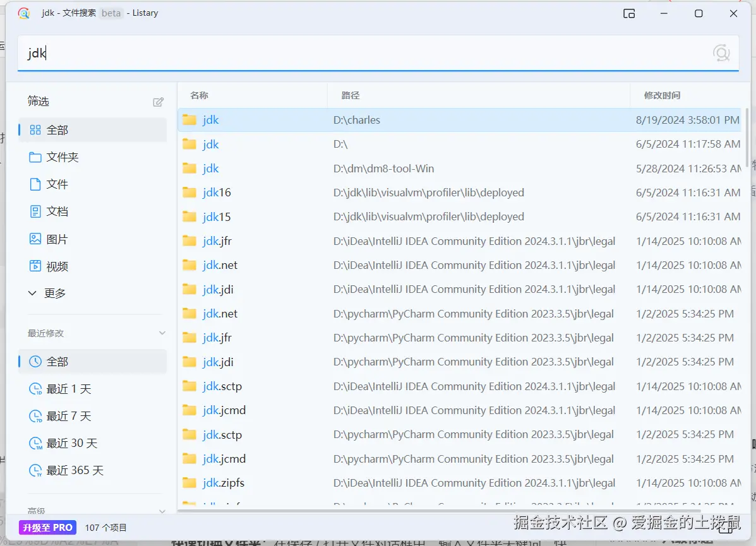Click the clock icon for 全部 recent filter

pos(35,362)
